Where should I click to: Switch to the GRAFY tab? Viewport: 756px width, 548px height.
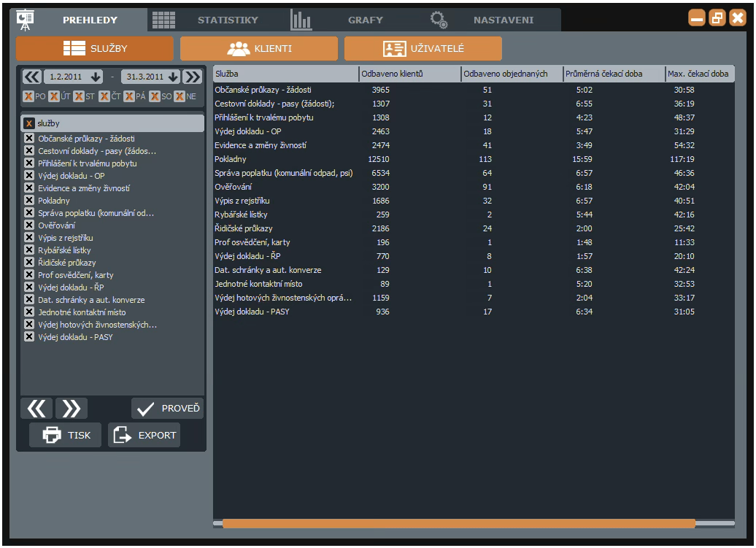[x=366, y=20]
